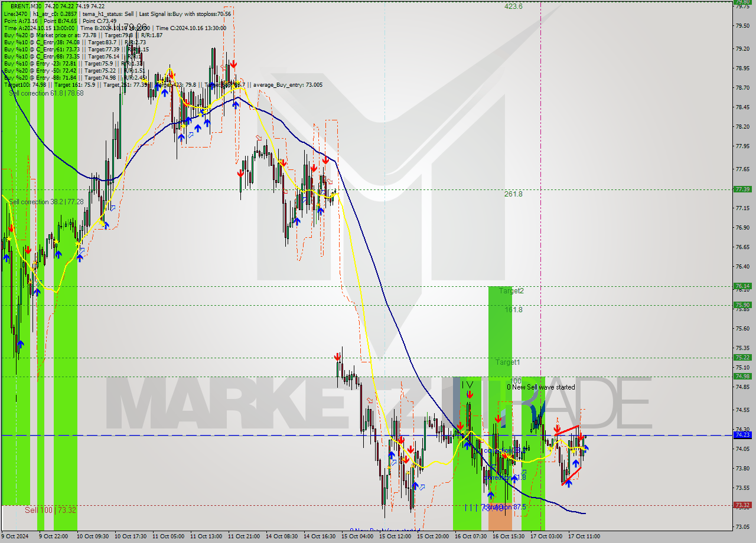The height and width of the screenshot is (543, 756).
Task: Click the 'Buy %20 @ Entry -50: 72.42' line
Action: tap(40, 70)
